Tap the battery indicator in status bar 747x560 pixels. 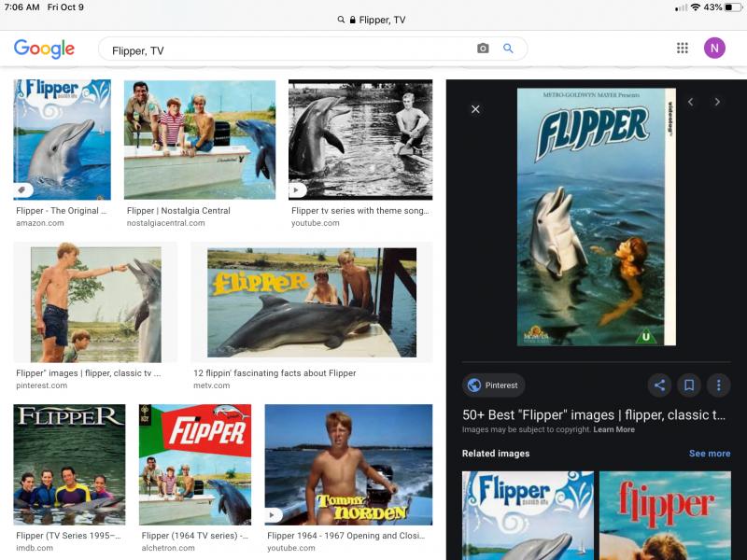coord(733,7)
